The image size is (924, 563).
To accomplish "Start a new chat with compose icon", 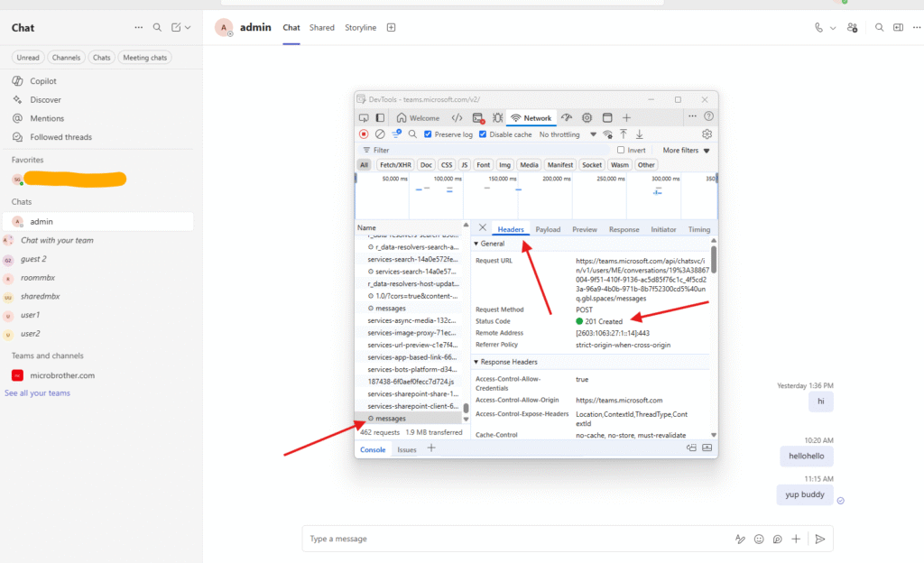I will (x=177, y=28).
